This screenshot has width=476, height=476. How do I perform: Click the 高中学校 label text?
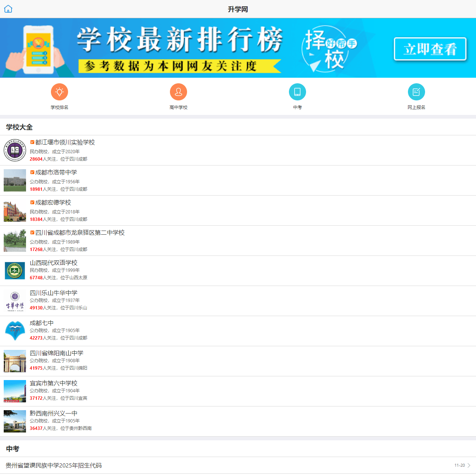tap(178, 107)
